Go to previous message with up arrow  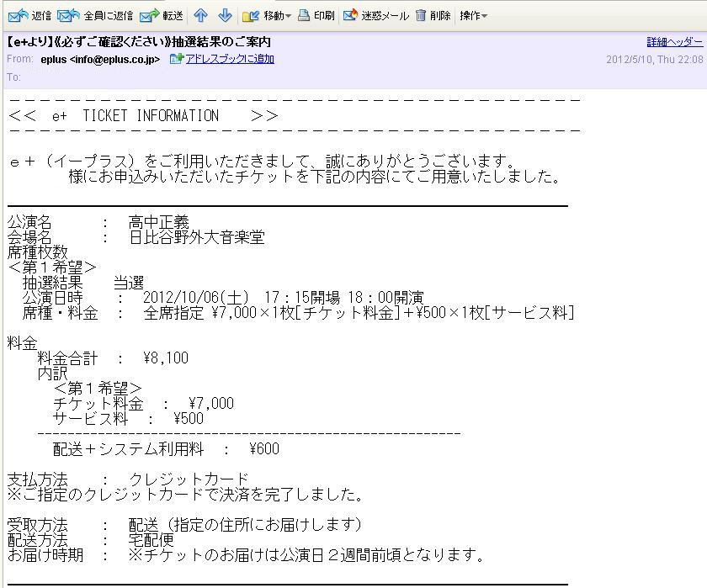tap(200, 16)
